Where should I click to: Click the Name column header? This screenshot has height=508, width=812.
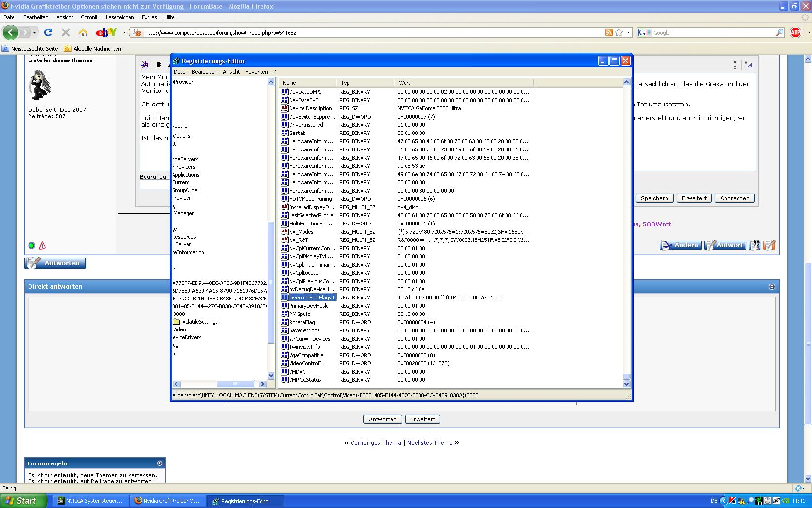(308, 83)
